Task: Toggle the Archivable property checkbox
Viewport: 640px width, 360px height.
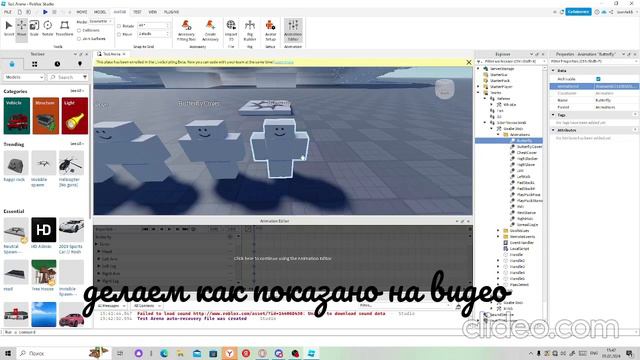Action: (x=598, y=79)
